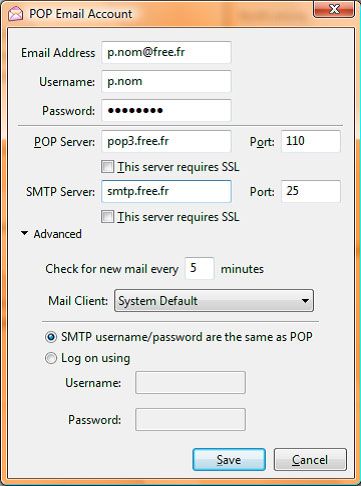Enable SSL checkbox under SMTP Server
This screenshot has height=486, width=361.
pos(107,217)
